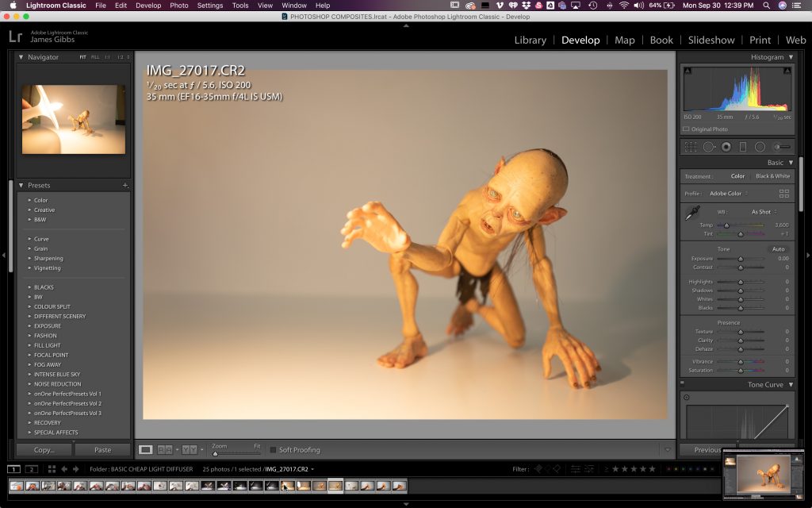Screen dimensions: 812x508
Task: Pick the White Balance Selector eyedropper
Action: [x=692, y=213]
